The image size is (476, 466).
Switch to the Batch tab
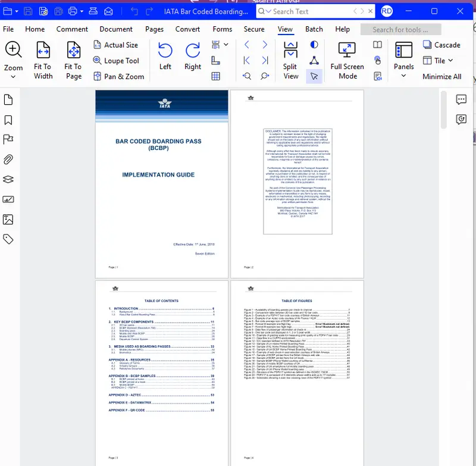(314, 29)
